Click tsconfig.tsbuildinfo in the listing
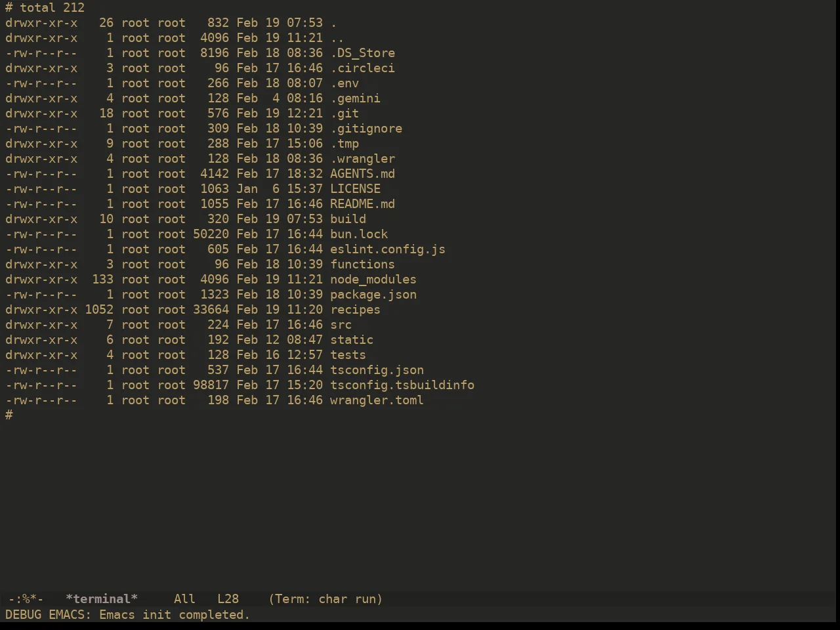The image size is (840, 630). (x=402, y=385)
